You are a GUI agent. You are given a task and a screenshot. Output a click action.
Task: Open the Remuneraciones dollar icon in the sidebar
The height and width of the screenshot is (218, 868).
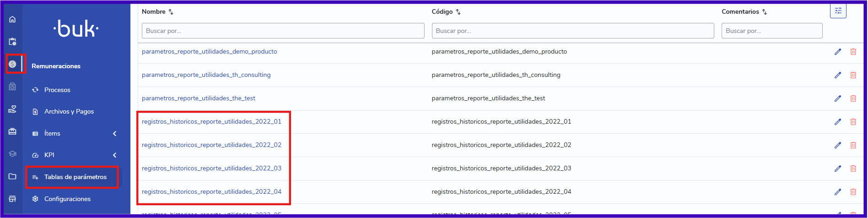(x=12, y=64)
